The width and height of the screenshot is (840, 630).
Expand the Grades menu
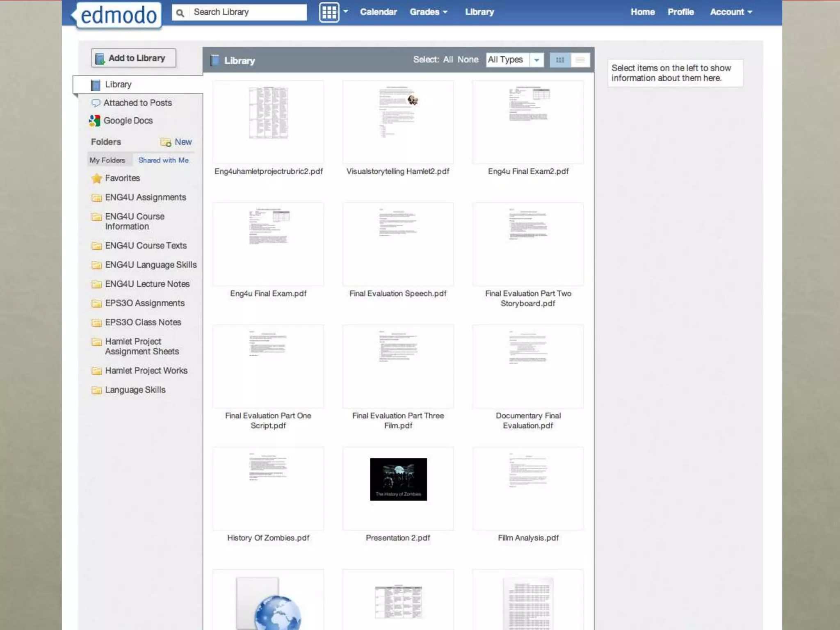coord(428,12)
